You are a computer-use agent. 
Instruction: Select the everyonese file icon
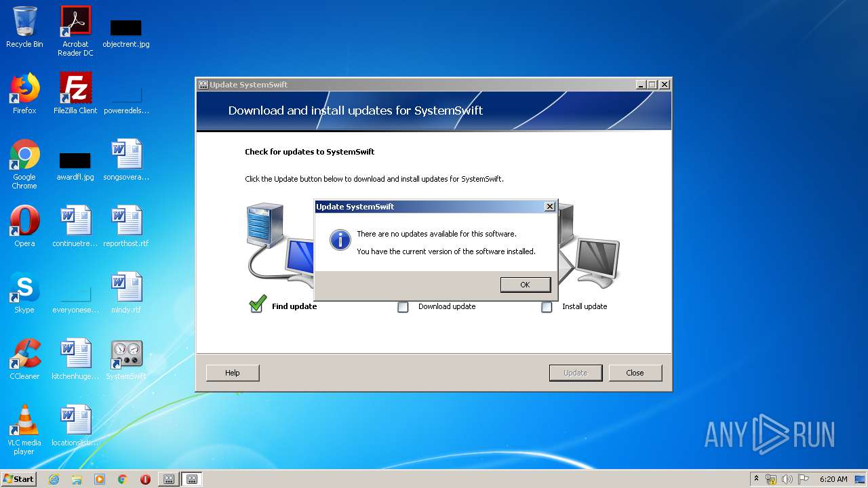(75, 300)
